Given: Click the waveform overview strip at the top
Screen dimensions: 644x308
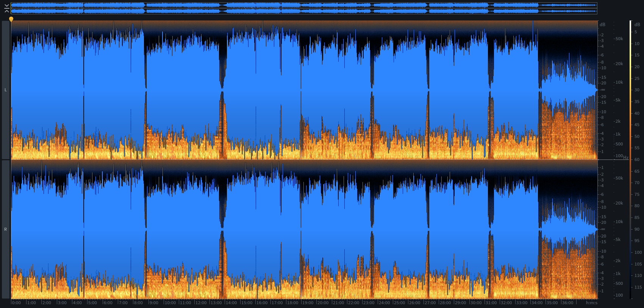Looking at the screenshot, I should [304, 8].
